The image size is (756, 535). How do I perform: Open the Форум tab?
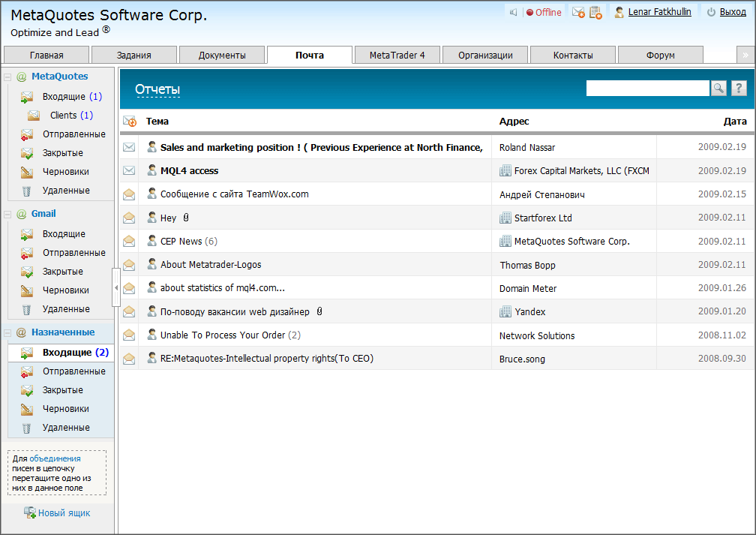(661, 55)
